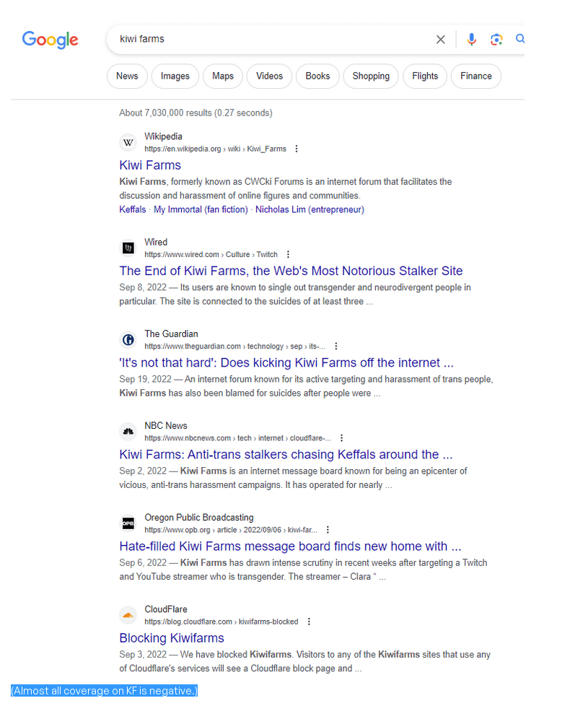Switch to the Books filter tab
Screen dimensions: 588x706
(x=317, y=76)
